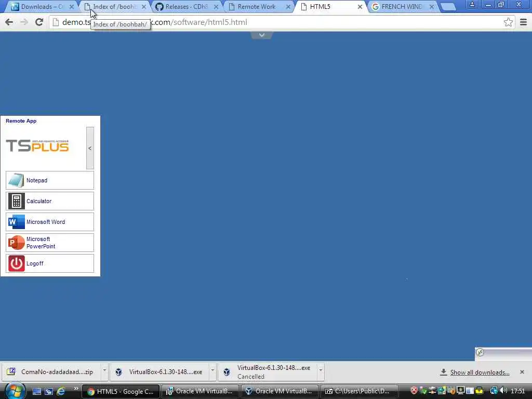This screenshot has width=532, height=399.
Task: Launch Notepad from Remote App panel
Action: pos(49,180)
